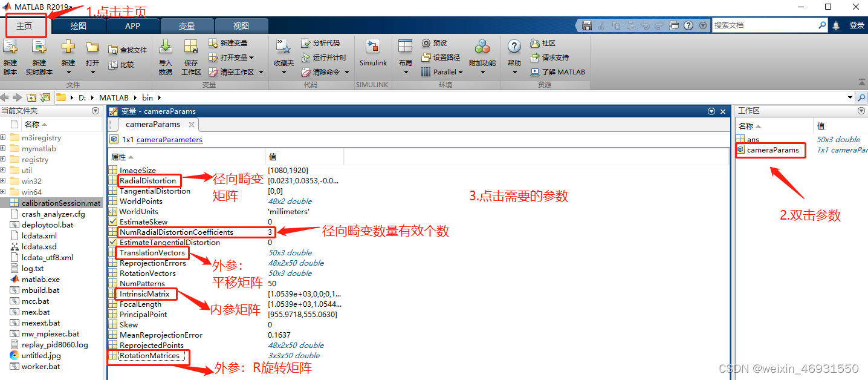Expand 清空工作区 dropdown arrow
The width and height of the screenshot is (868, 380).
[x=261, y=72]
